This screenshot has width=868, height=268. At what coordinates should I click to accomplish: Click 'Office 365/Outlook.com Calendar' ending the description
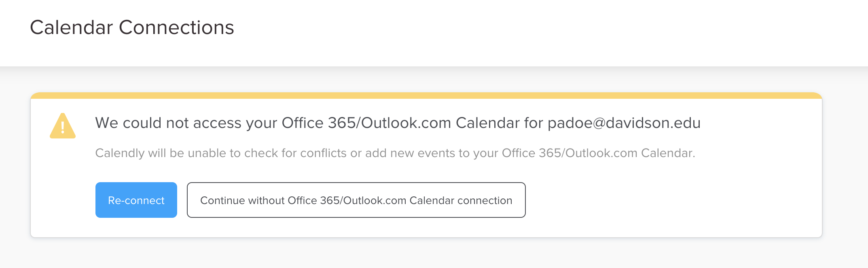599,153
